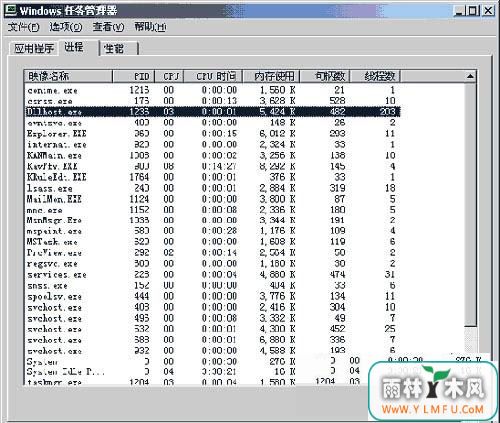The width and height of the screenshot is (500, 423).
Task: Sort by CPU 时间 column header
Action: (213, 76)
